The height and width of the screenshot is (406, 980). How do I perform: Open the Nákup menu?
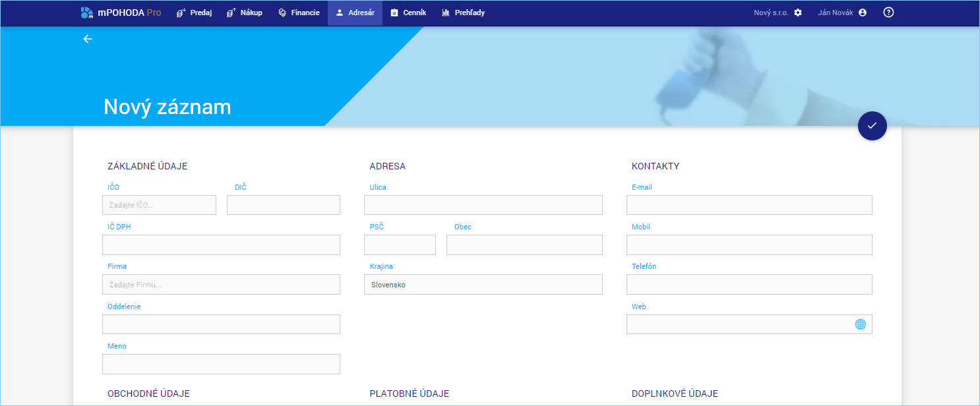[244, 13]
